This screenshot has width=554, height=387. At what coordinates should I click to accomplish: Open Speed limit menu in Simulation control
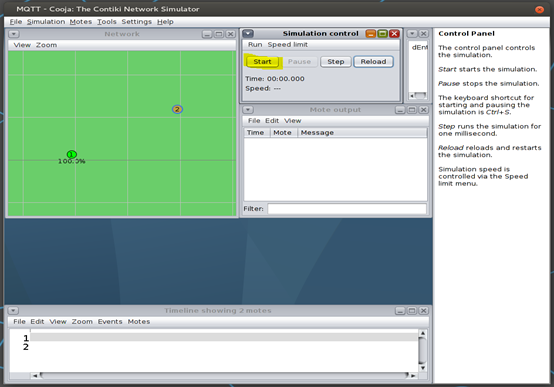tap(288, 45)
